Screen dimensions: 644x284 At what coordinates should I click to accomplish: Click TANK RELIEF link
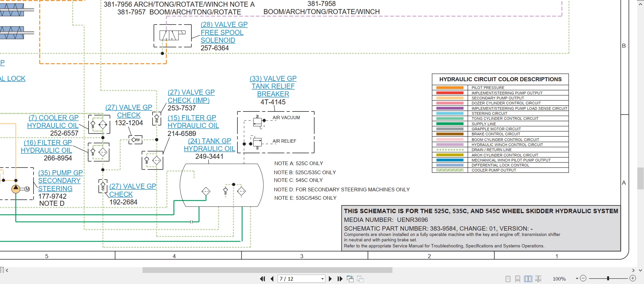pos(273,86)
